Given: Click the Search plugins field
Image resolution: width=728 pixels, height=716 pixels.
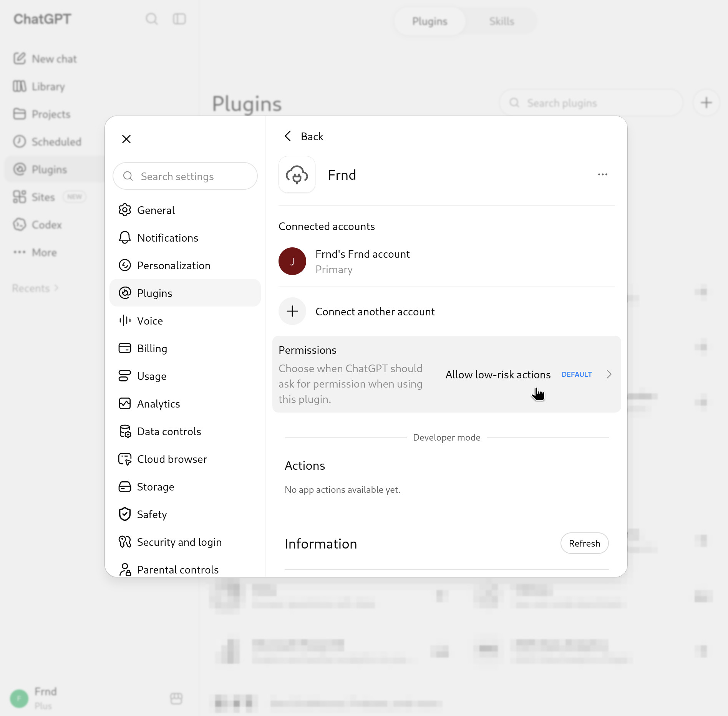Looking at the screenshot, I should click(591, 103).
